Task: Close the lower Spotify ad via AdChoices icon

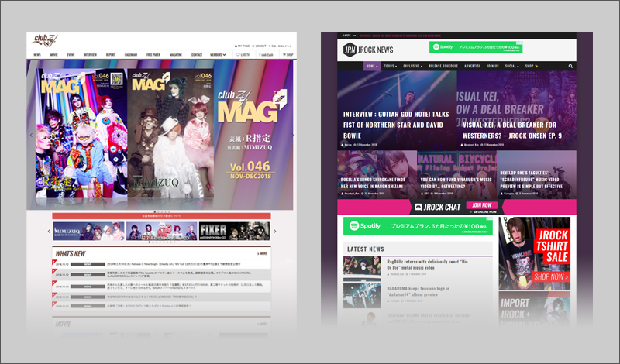Action: tap(491, 218)
